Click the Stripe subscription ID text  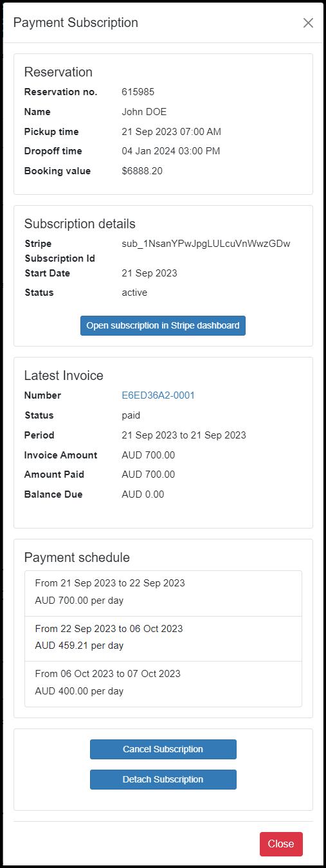click(x=206, y=244)
